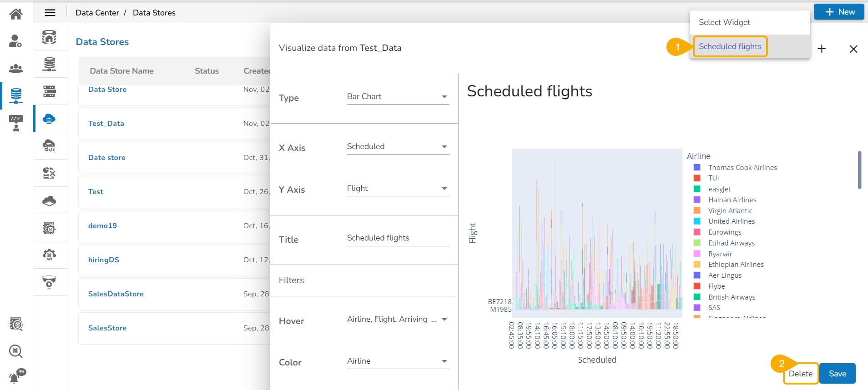Open the Hover fields dropdown
The height and width of the screenshot is (390, 868).
point(398,320)
